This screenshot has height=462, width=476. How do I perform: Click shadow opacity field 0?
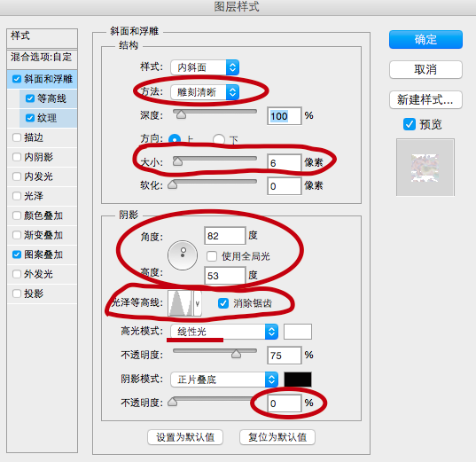tap(285, 403)
